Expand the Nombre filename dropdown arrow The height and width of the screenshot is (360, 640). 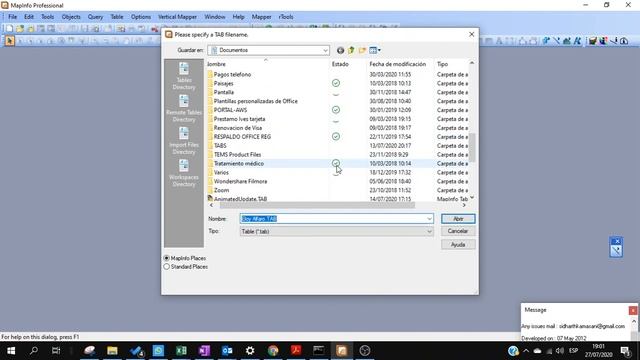coord(429,219)
